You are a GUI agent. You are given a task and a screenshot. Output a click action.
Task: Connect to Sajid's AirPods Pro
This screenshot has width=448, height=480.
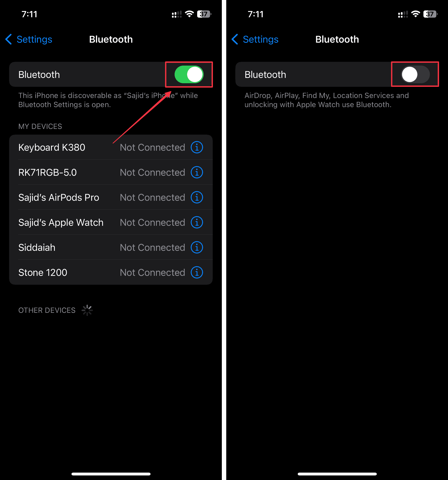111,198
